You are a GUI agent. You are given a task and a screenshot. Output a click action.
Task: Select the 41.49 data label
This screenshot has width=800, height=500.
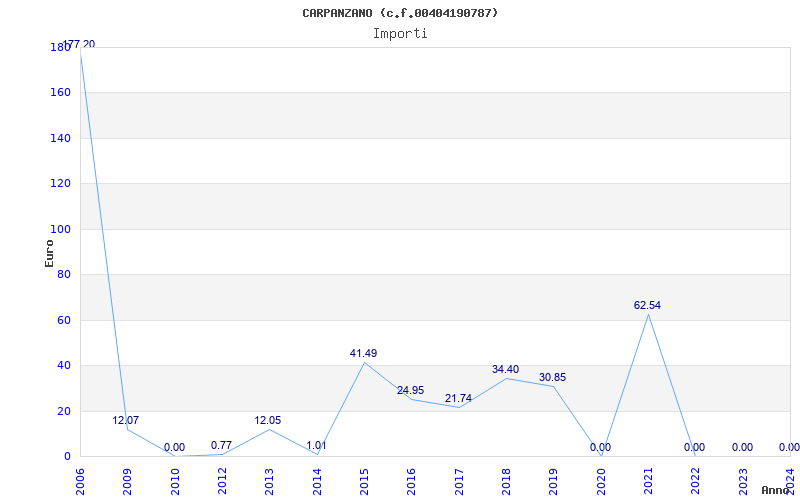tap(363, 353)
